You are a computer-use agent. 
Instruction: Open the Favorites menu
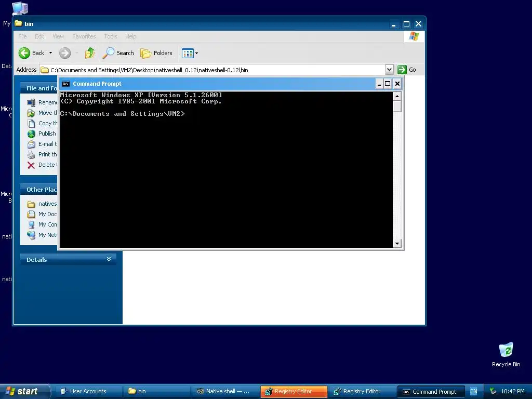point(84,36)
